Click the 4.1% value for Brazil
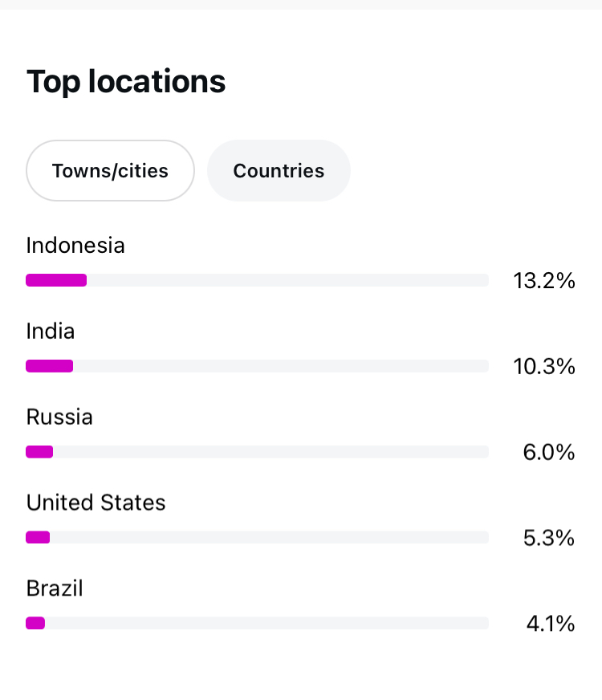 click(x=551, y=624)
